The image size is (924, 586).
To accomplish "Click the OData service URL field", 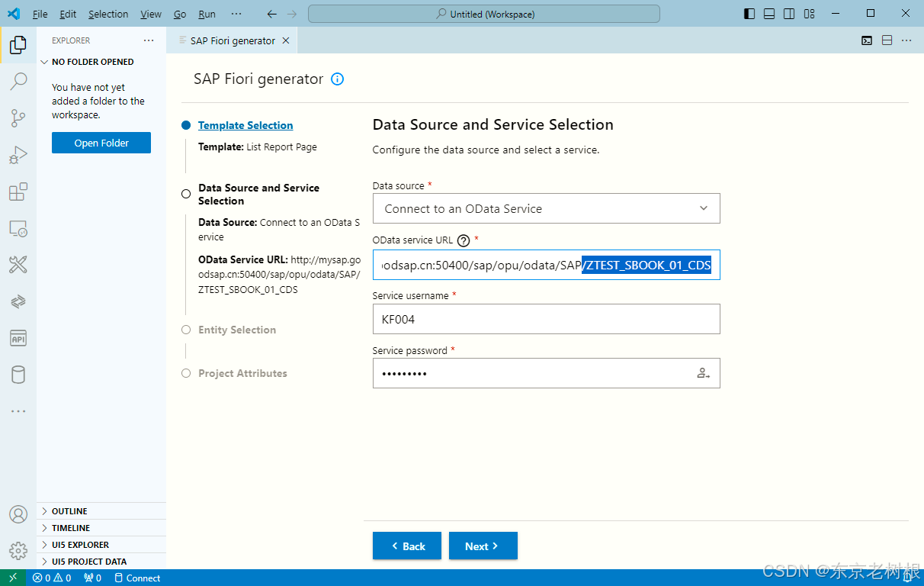I will pos(546,265).
